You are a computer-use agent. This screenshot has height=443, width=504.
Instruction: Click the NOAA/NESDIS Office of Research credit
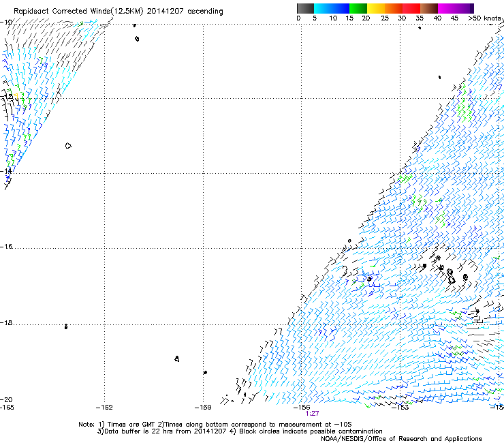tap(401, 439)
